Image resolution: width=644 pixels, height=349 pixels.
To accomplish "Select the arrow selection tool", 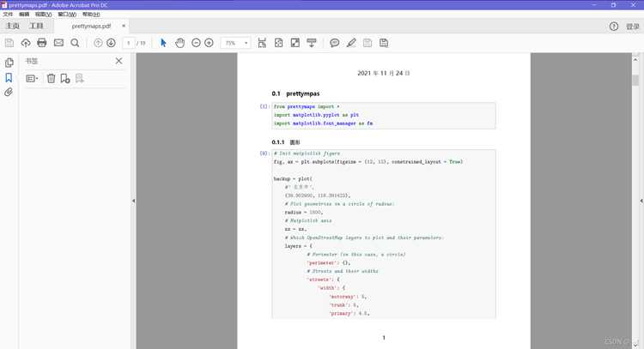I will click(x=163, y=43).
